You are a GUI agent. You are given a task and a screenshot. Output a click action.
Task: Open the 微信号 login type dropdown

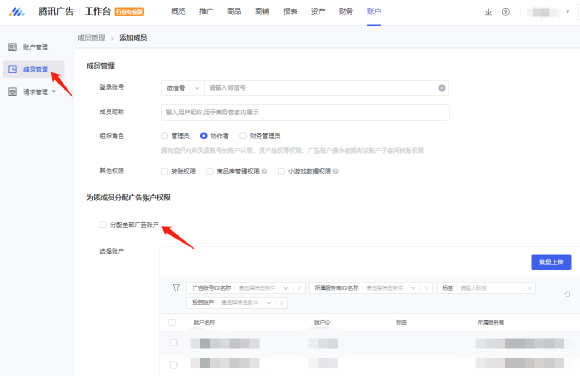point(183,88)
